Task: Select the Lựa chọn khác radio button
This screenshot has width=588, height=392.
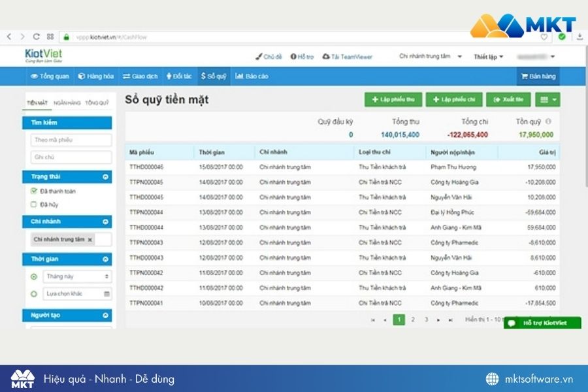Action: (x=34, y=294)
